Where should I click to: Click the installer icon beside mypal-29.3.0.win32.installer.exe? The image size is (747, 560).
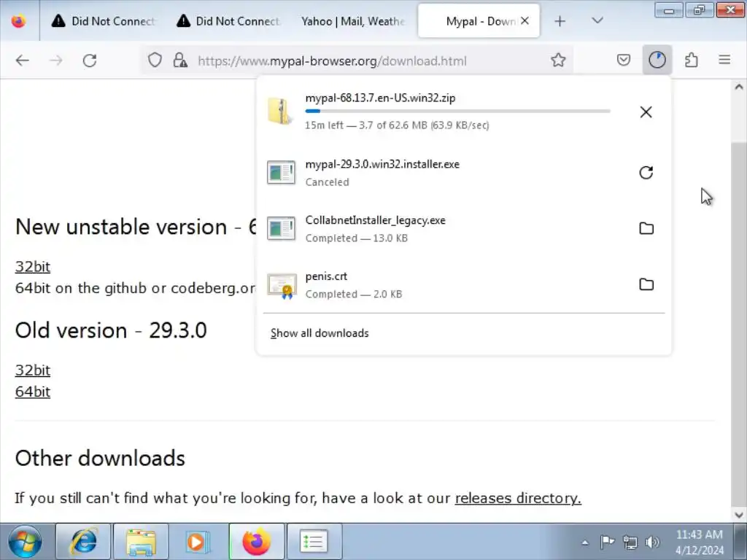281,172
